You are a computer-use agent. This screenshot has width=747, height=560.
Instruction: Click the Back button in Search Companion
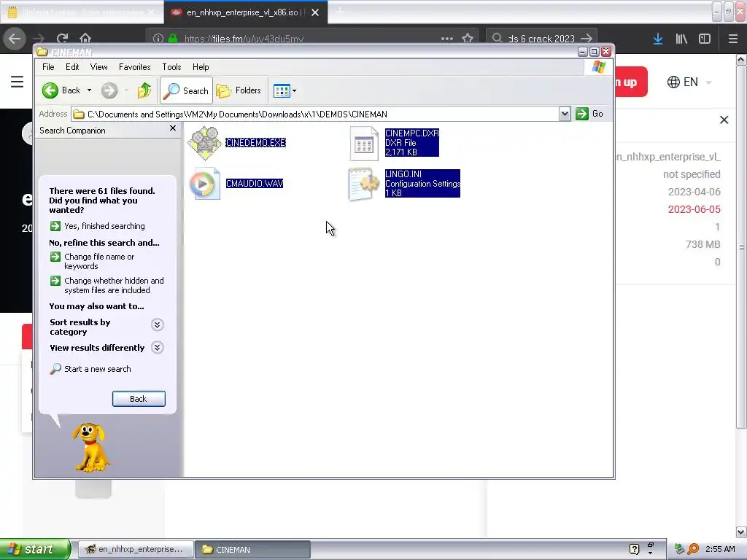click(139, 399)
